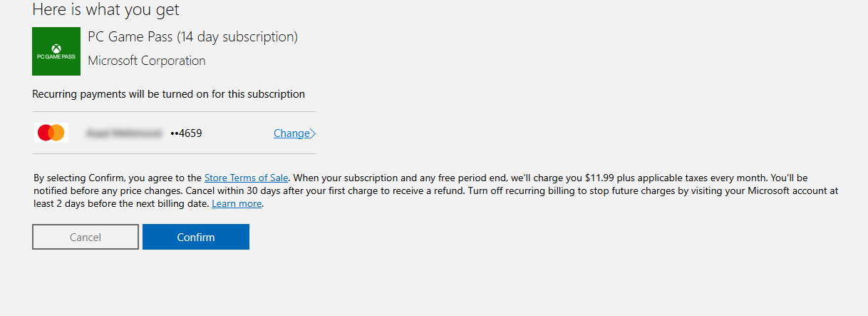Image resolution: width=868 pixels, height=316 pixels.
Task: Click the Mastercard logo icon
Action: click(51, 133)
